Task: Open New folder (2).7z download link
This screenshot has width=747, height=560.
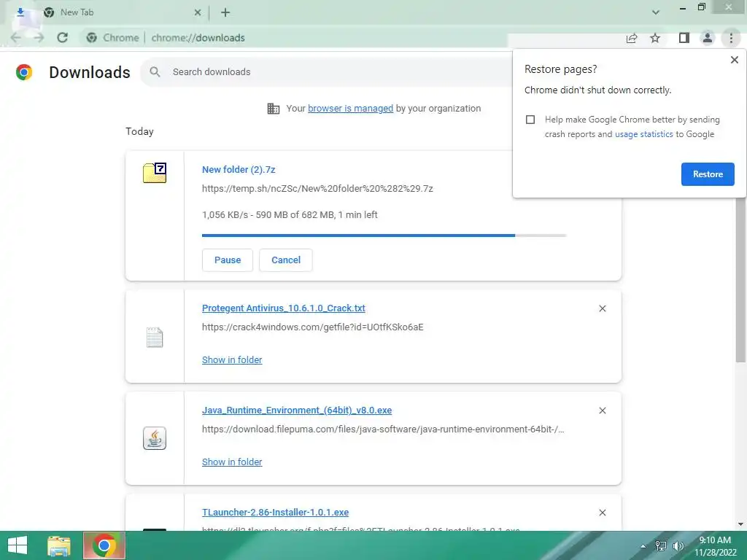Action: pos(239,169)
